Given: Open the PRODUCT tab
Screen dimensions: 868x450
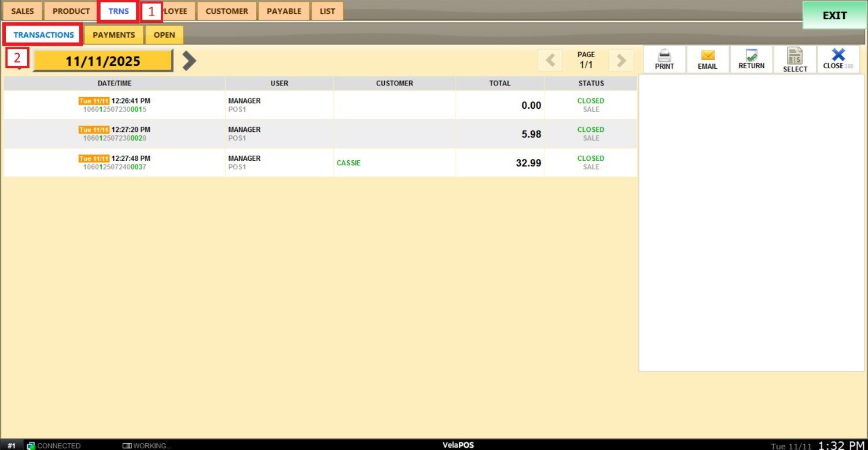Looking at the screenshot, I should click(71, 11).
